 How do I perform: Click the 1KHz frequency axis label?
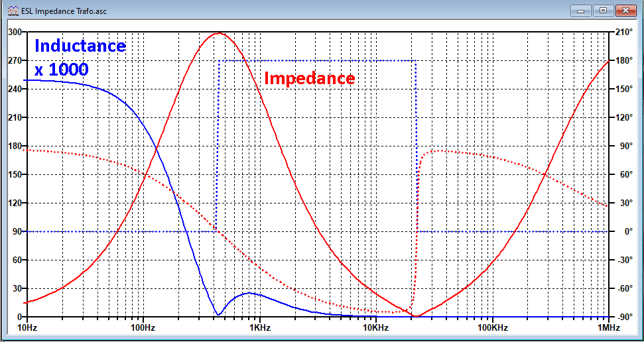click(259, 328)
